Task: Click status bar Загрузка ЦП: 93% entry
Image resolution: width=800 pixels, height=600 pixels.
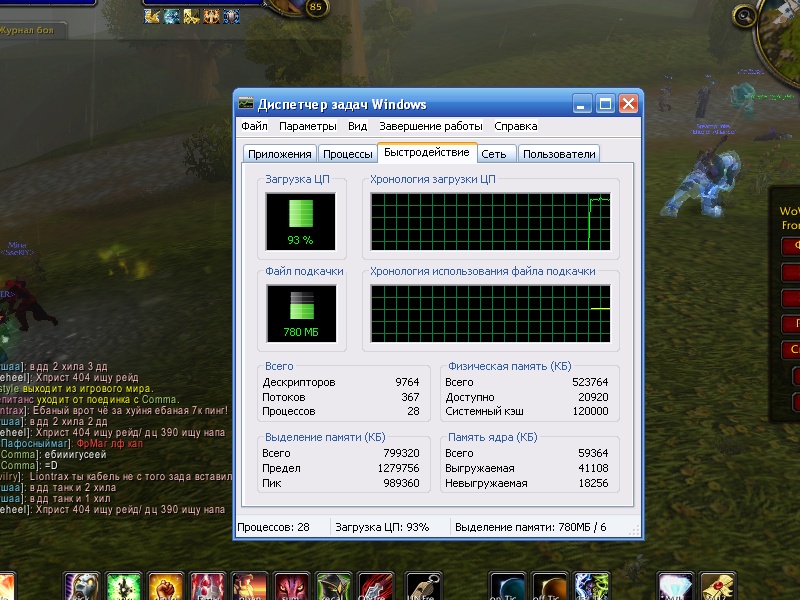Action: click(x=382, y=527)
